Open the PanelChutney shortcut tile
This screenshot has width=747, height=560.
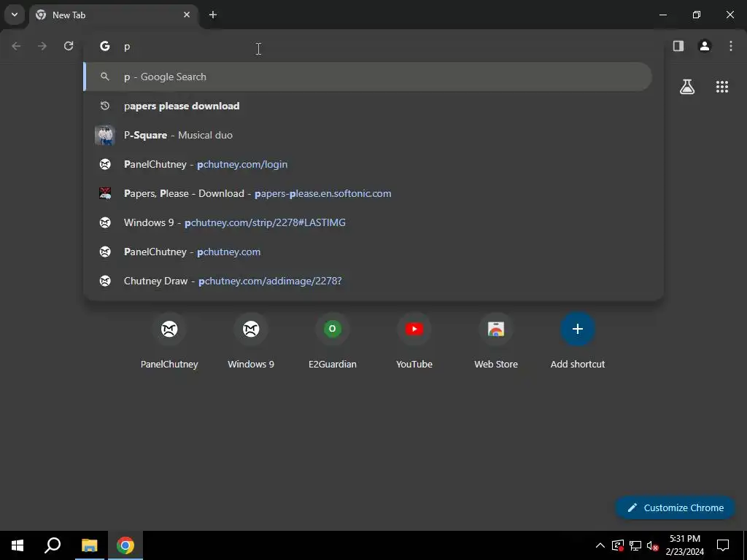pyautogui.click(x=169, y=341)
